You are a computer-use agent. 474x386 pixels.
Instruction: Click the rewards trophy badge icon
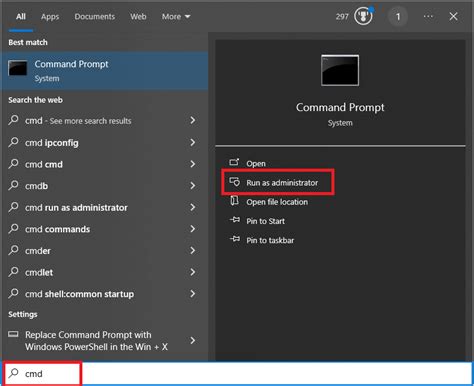[x=363, y=16]
